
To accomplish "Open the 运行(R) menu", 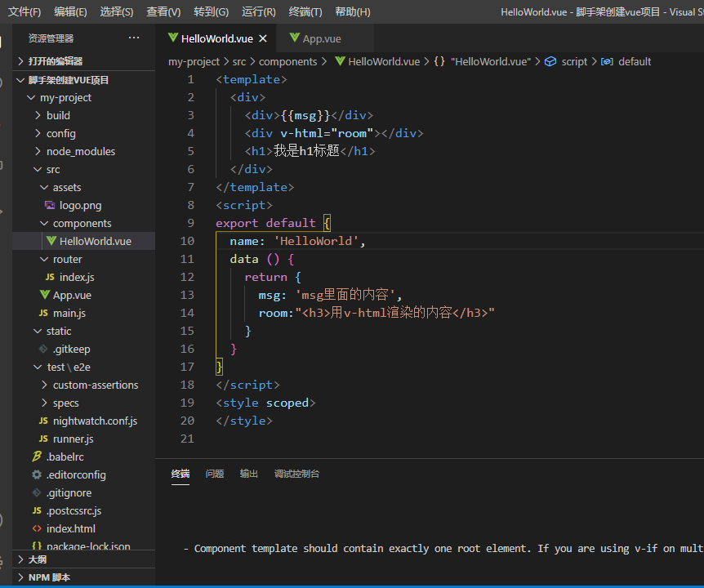I will click(259, 11).
